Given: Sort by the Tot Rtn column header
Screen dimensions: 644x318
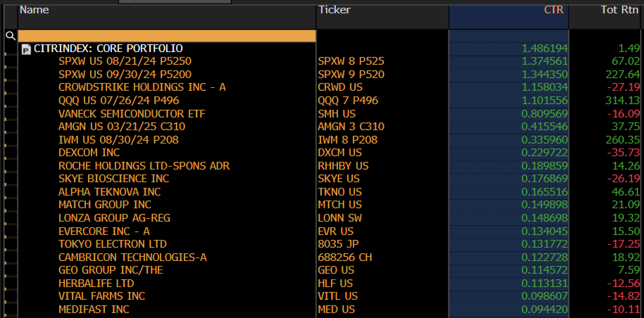Looking at the screenshot, I should [x=619, y=10].
